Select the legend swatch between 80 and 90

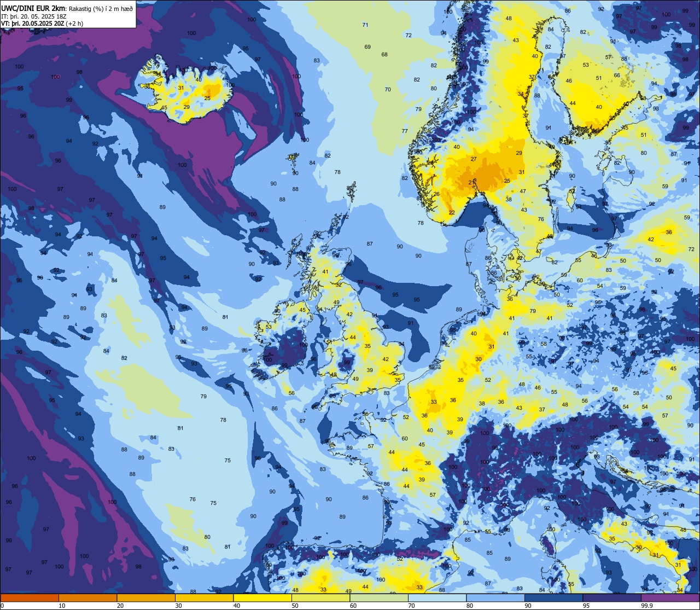click(x=495, y=598)
